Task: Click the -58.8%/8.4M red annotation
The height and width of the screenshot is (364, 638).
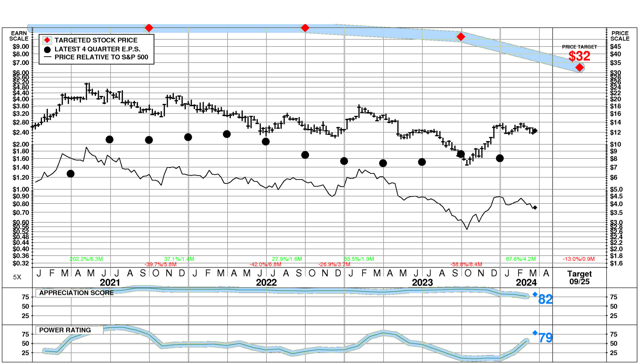Action: click(x=466, y=265)
